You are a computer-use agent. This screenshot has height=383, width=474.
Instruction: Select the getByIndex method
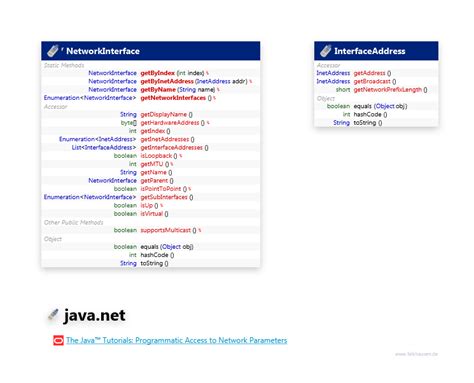[x=157, y=73]
